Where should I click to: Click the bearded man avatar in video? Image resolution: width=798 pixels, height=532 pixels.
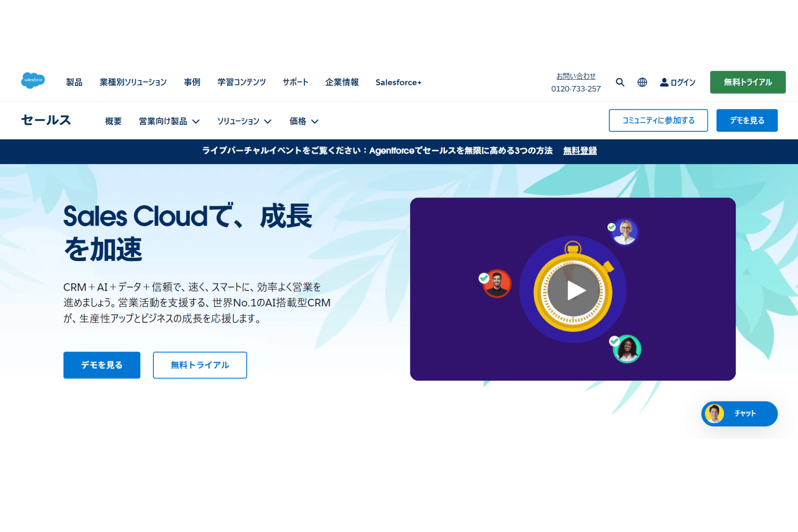(497, 283)
